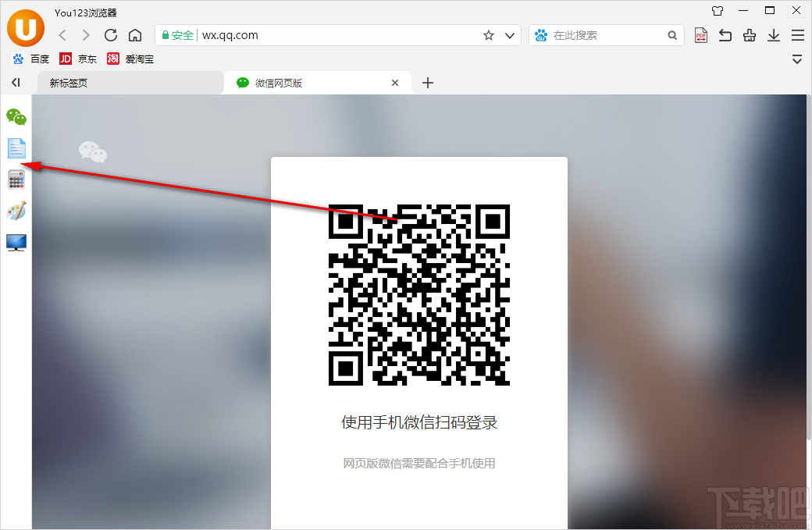Viewport: 812px width, 530px height.
Task: Click the search magnifier button
Action: click(672, 35)
